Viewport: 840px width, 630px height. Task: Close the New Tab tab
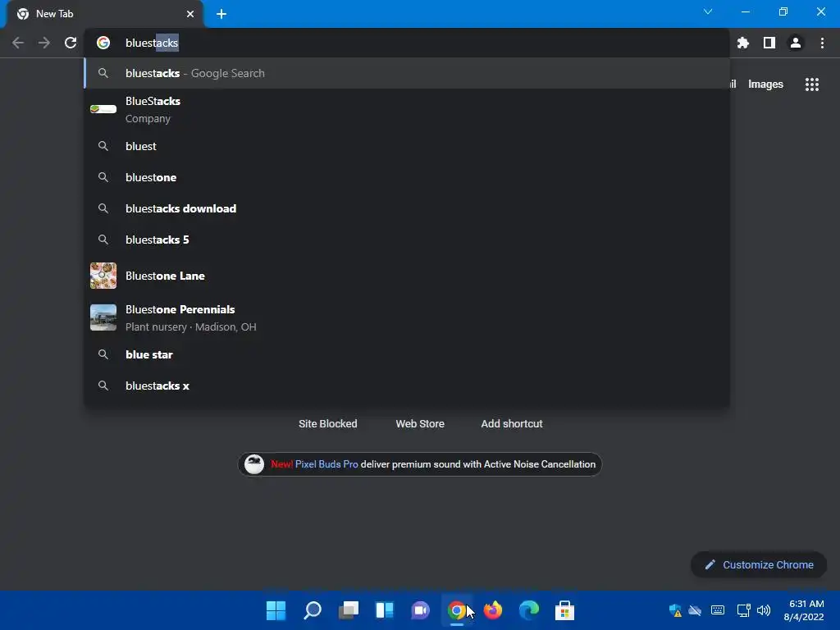coord(190,14)
